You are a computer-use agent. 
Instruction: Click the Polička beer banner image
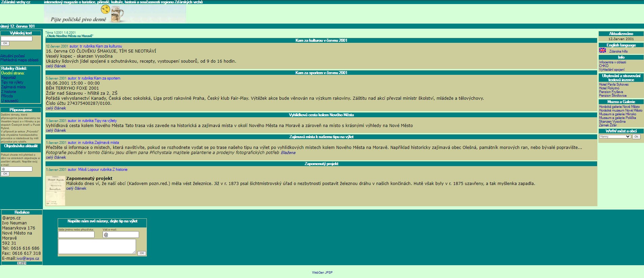pos(115,14)
